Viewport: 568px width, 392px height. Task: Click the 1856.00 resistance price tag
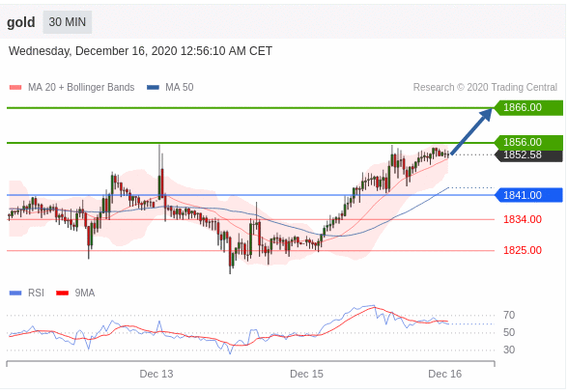(x=528, y=142)
